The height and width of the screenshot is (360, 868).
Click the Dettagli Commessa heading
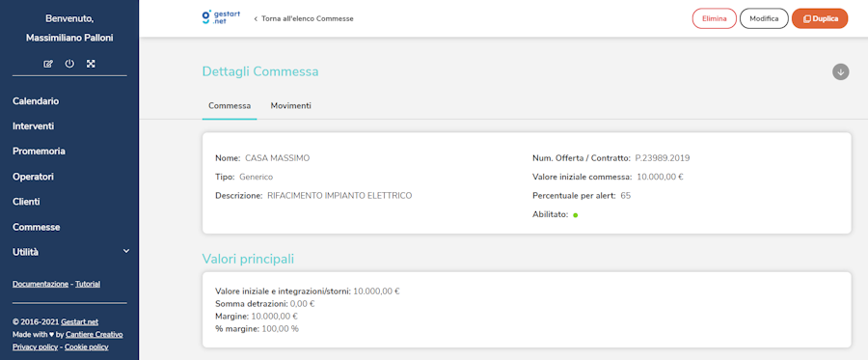tap(260, 71)
